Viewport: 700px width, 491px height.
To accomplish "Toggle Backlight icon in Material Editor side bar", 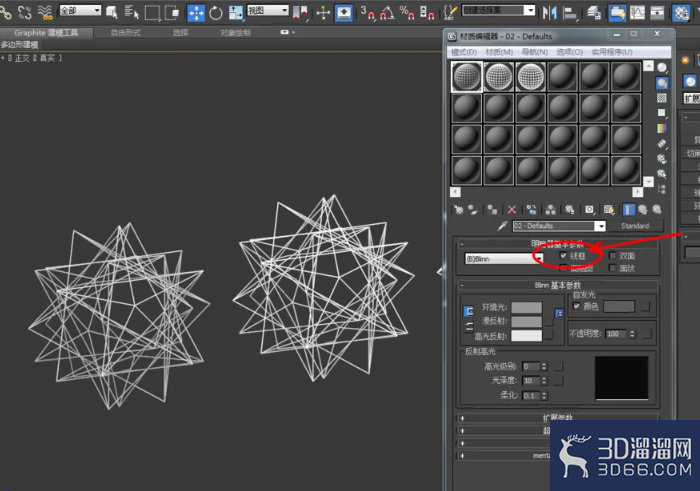I will point(662,83).
